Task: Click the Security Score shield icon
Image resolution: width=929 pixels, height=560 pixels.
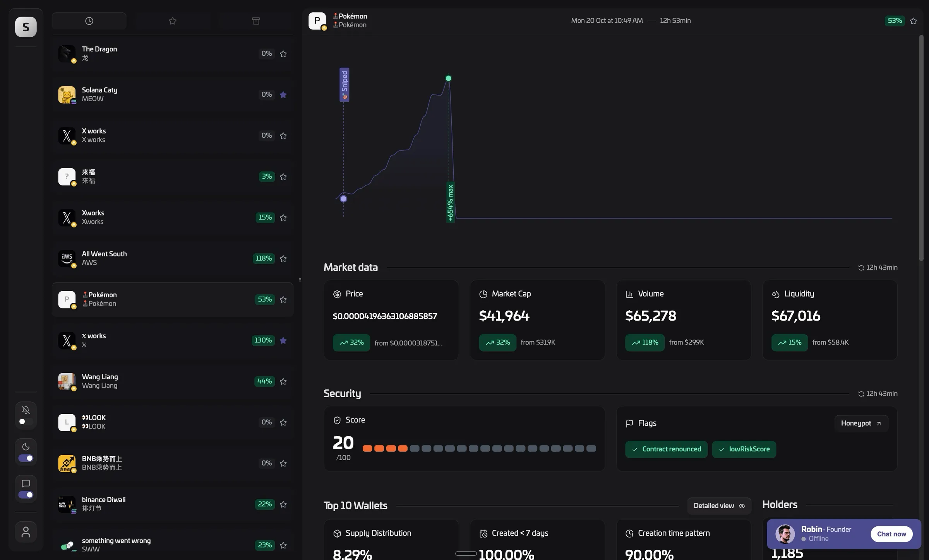Action: coord(336,420)
